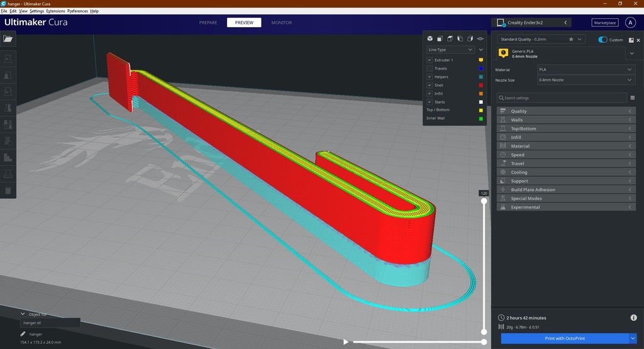Collapse the extruder configuration chevron
The image size is (644, 349).
point(631,53)
